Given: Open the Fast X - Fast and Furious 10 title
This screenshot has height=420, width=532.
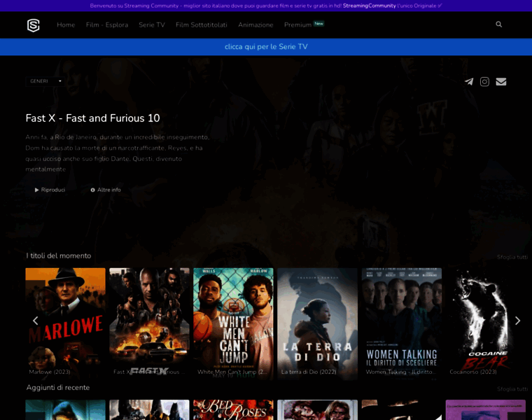Looking at the screenshot, I should click(92, 118).
